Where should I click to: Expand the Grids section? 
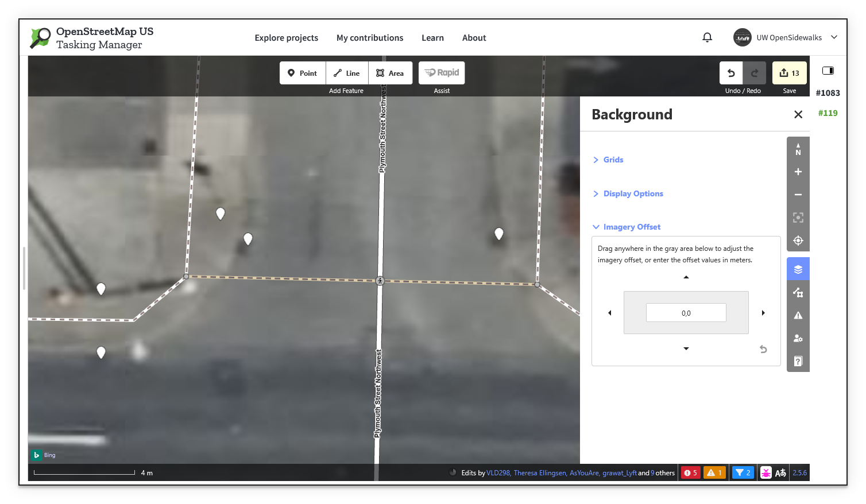[613, 160]
